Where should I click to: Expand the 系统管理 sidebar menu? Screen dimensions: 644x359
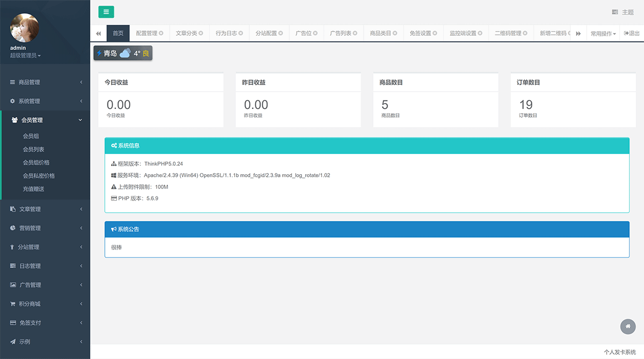pyautogui.click(x=45, y=101)
